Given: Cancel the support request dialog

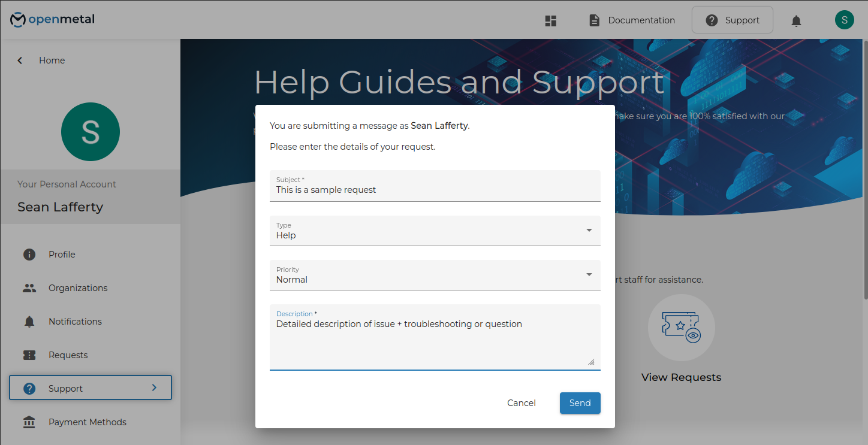Looking at the screenshot, I should (521, 403).
